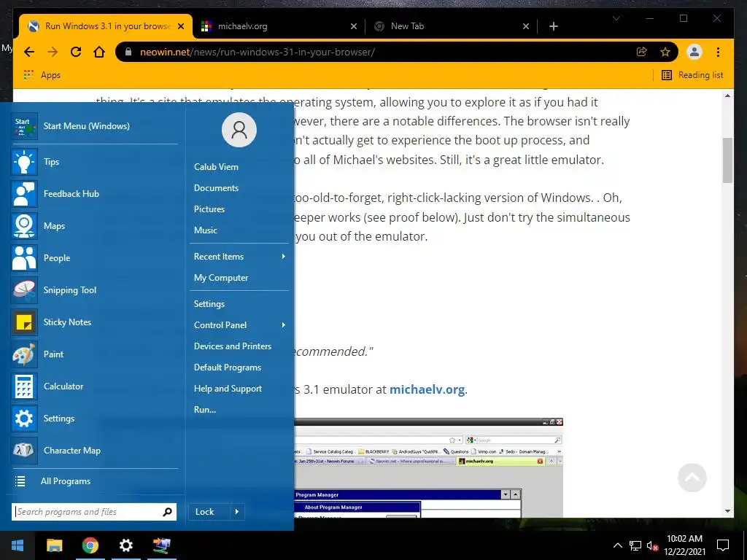The width and height of the screenshot is (747, 560).
Task: Click the Windows 3.1 emulator screenshot image
Action: [x=429, y=467]
